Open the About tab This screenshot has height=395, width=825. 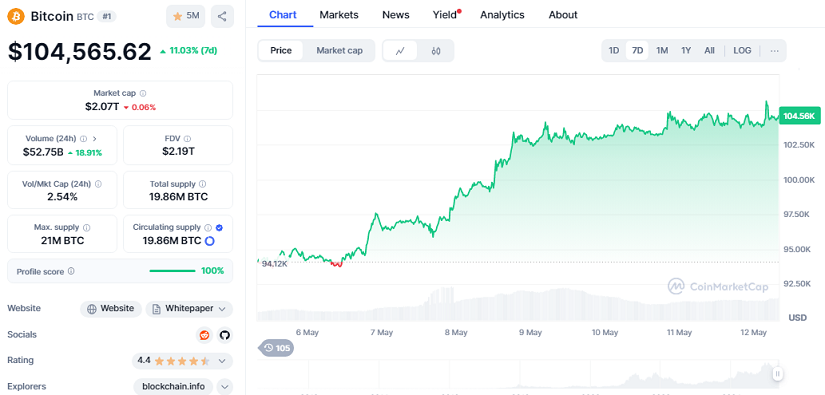click(563, 15)
